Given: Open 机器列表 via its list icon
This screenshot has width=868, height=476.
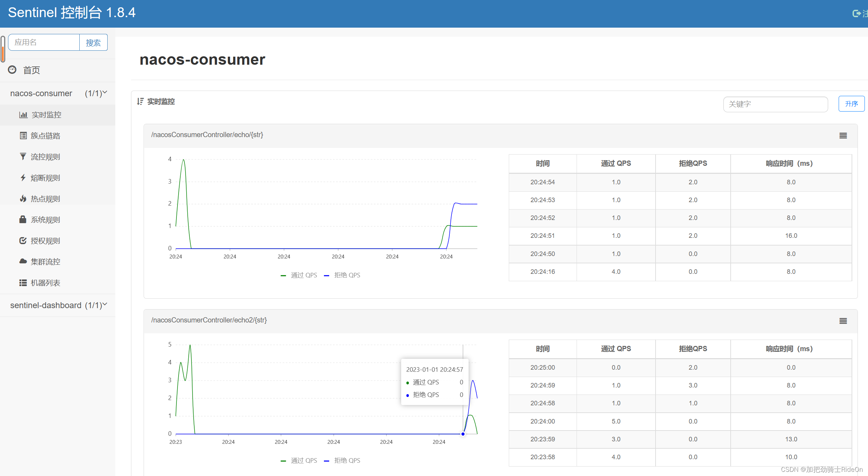Looking at the screenshot, I should coord(23,283).
